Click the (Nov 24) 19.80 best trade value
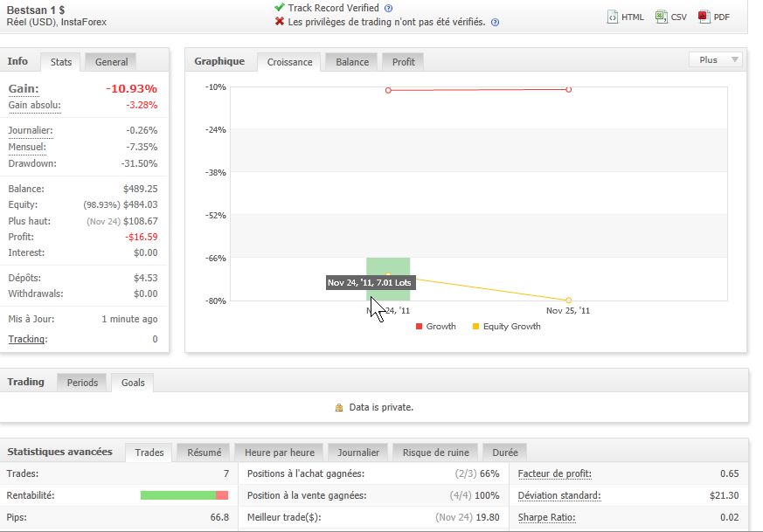The image size is (763, 532). click(467, 517)
